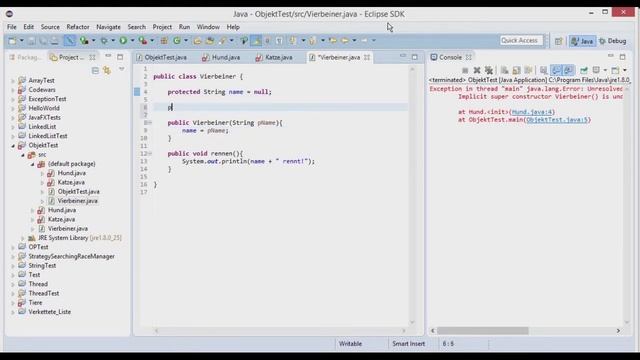This screenshot has height=360, width=640.
Task: Switch to the ObjektTest.java editor tab
Action: tap(162, 58)
